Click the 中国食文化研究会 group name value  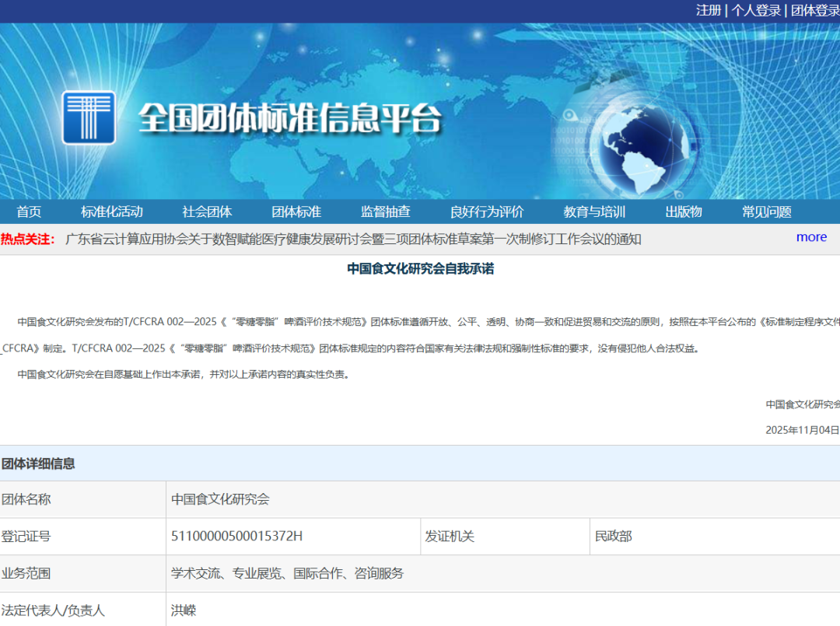point(220,499)
